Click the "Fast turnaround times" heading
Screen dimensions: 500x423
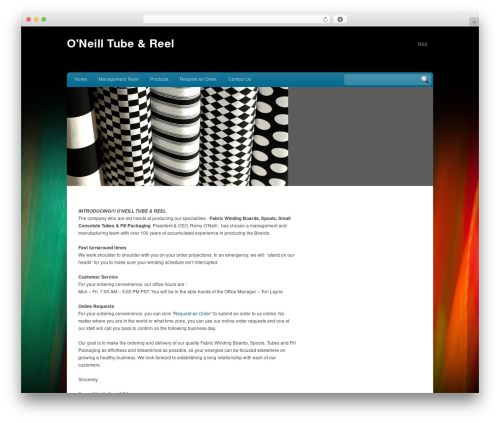102,248
